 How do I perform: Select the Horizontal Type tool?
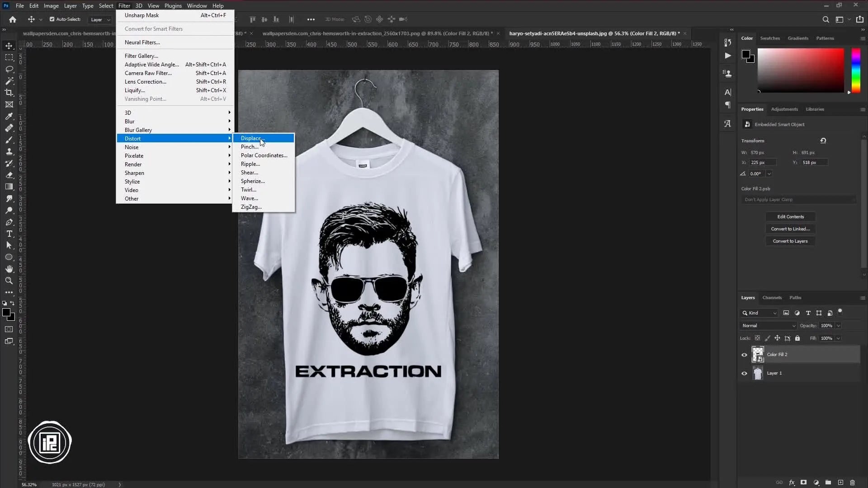(9, 234)
